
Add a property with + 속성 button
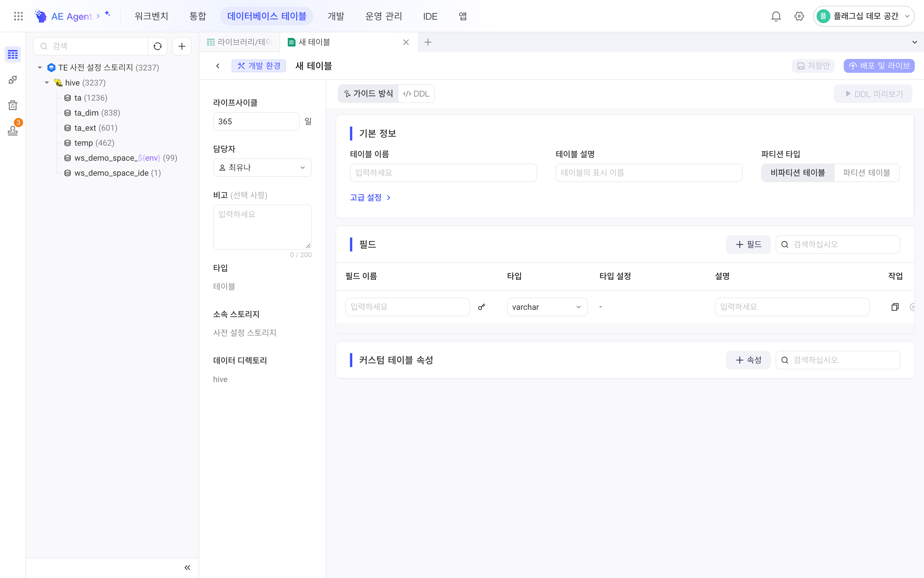748,360
